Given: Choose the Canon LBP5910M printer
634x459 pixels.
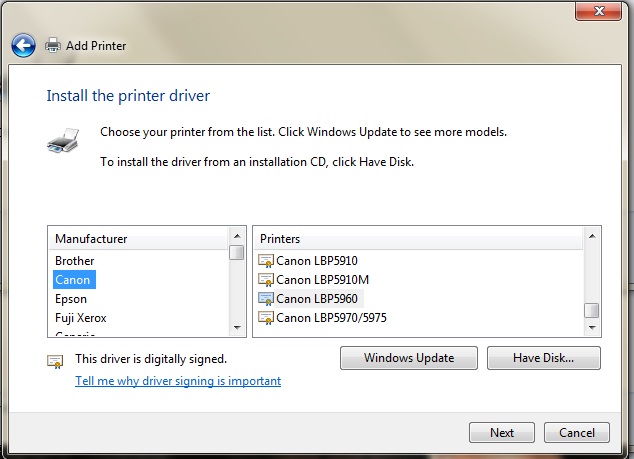Looking at the screenshot, I should [x=322, y=280].
